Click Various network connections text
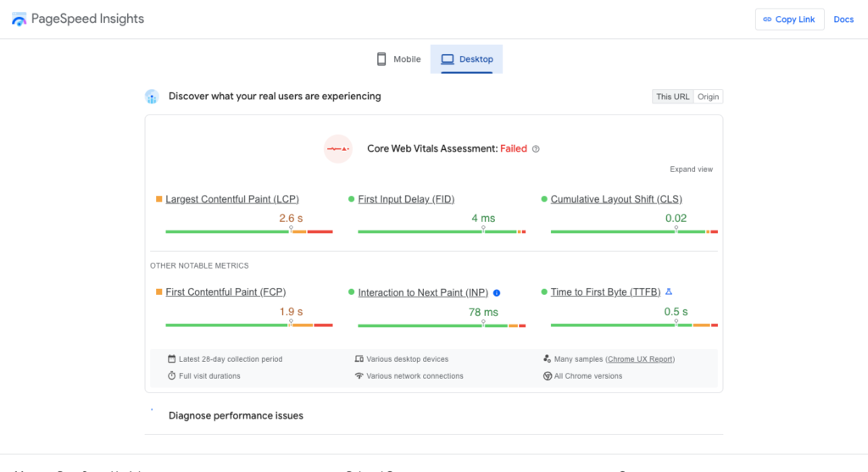Viewport: 868px width, 472px height. pos(415,375)
